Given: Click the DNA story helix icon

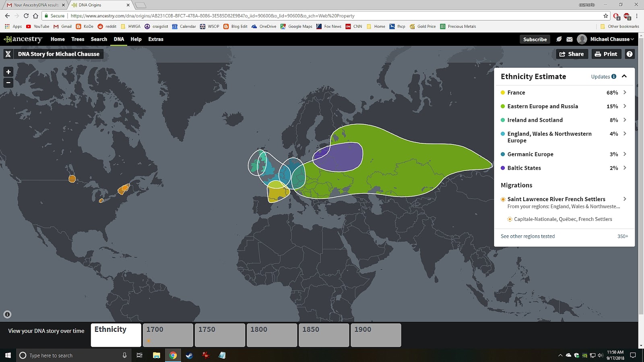Looking at the screenshot, I should [x=8, y=54].
